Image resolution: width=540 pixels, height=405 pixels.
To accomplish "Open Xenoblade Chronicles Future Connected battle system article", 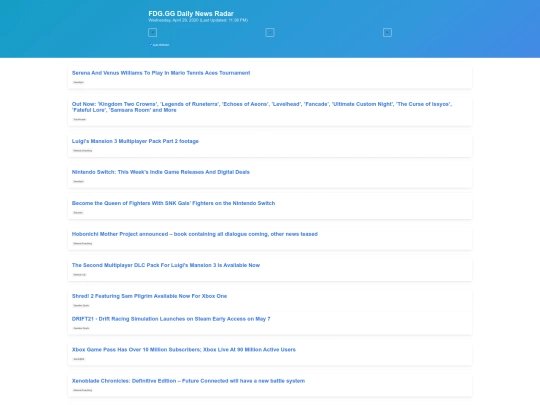I will [188, 381].
